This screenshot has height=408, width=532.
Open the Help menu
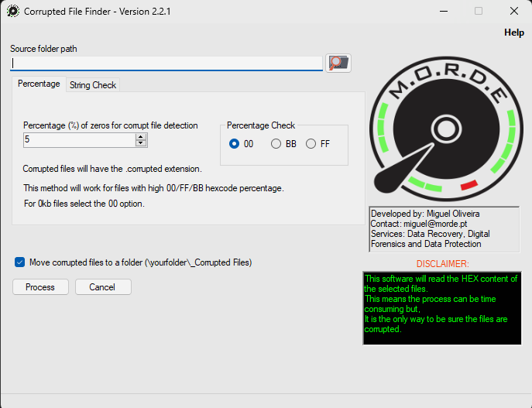coord(513,33)
